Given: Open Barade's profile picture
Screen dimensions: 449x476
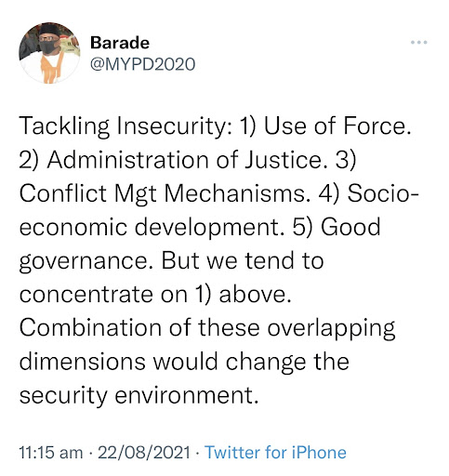Looking at the screenshot, I should pos(49,53).
